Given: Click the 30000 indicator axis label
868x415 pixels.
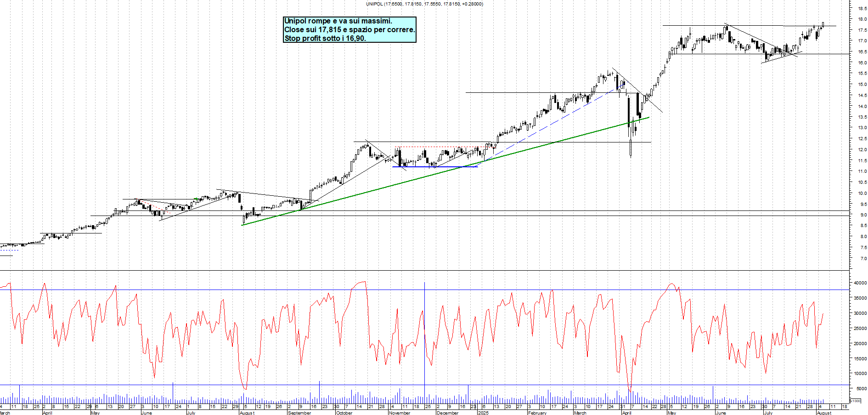Looking at the screenshot, I should coord(860,313).
